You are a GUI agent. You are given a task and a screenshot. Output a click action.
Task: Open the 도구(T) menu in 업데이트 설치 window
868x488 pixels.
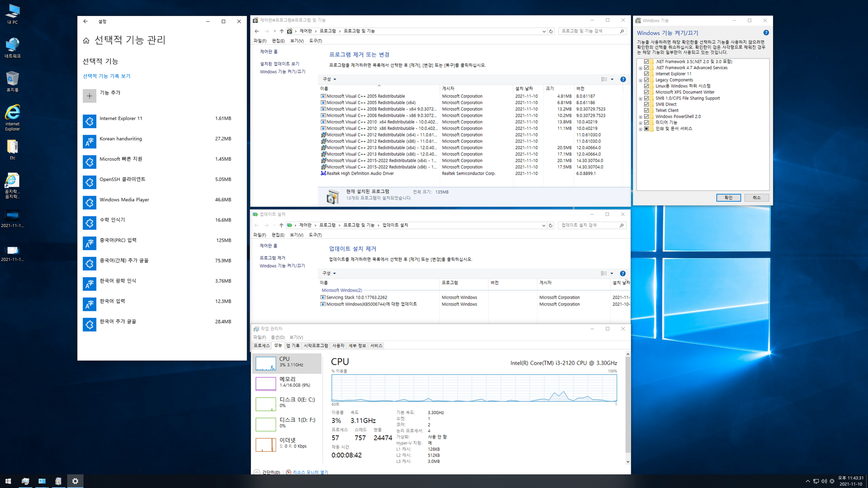pos(315,235)
